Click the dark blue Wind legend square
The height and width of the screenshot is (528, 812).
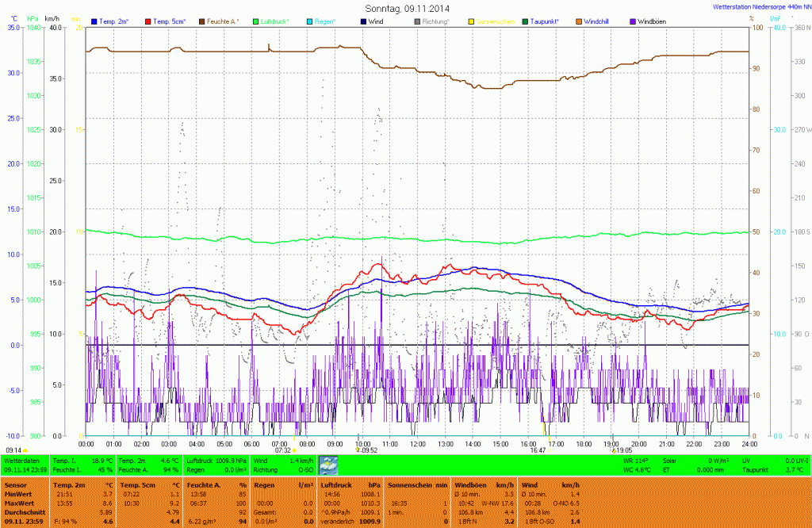363,21
